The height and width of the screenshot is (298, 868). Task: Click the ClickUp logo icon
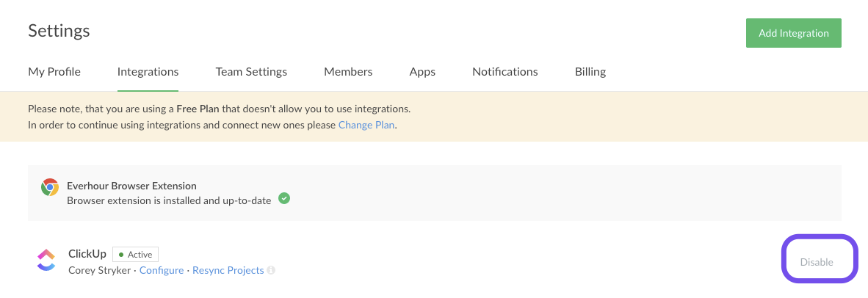pyautogui.click(x=46, y=261)
